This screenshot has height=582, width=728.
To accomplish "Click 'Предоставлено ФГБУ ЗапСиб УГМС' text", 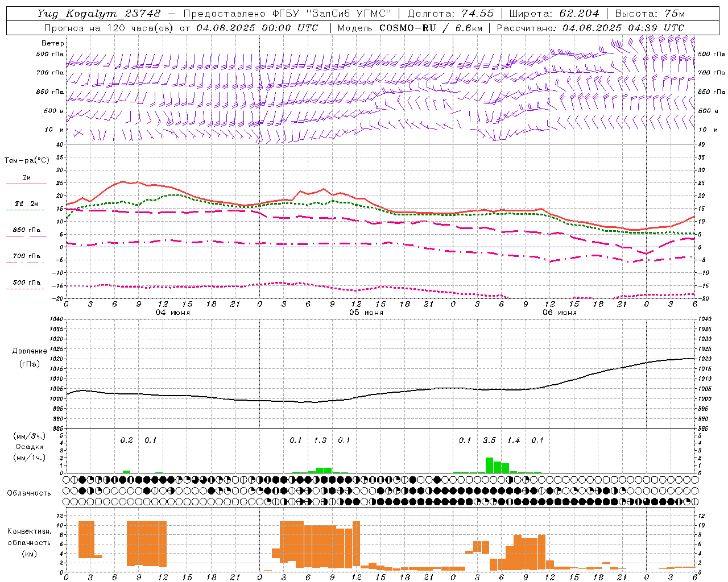I will coord(287,14).
